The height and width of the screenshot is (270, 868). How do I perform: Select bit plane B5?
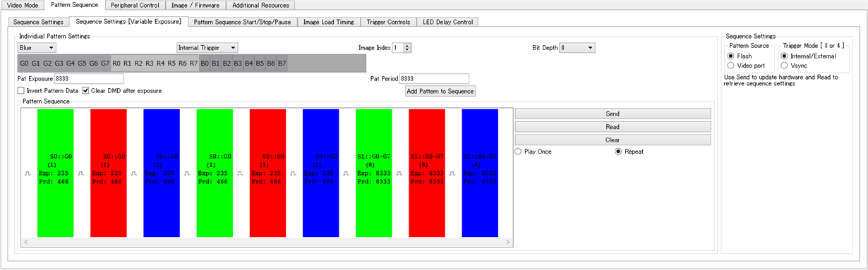point(260,63)
